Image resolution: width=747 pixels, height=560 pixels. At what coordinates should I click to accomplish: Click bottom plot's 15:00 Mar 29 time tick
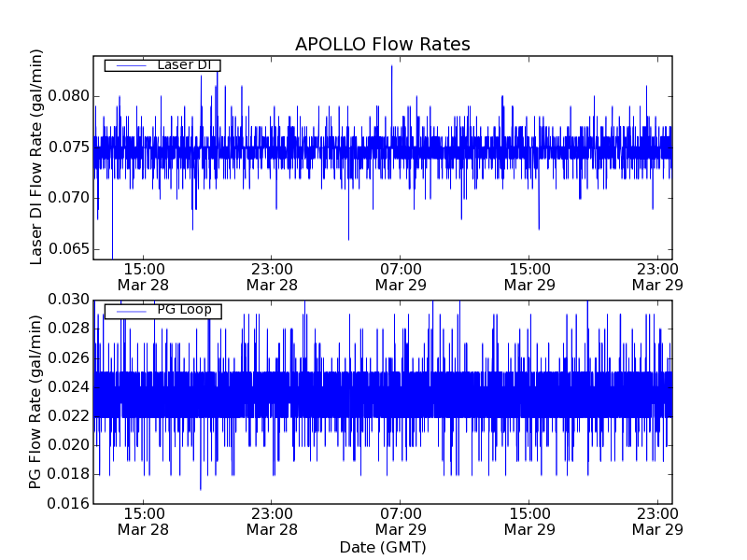(x=529, y=521)
